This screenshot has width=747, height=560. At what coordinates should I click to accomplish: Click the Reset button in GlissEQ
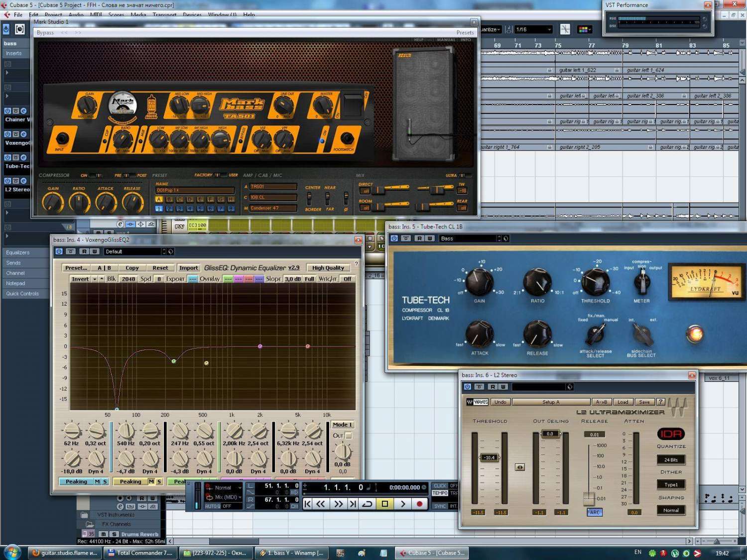pos(160,268)
